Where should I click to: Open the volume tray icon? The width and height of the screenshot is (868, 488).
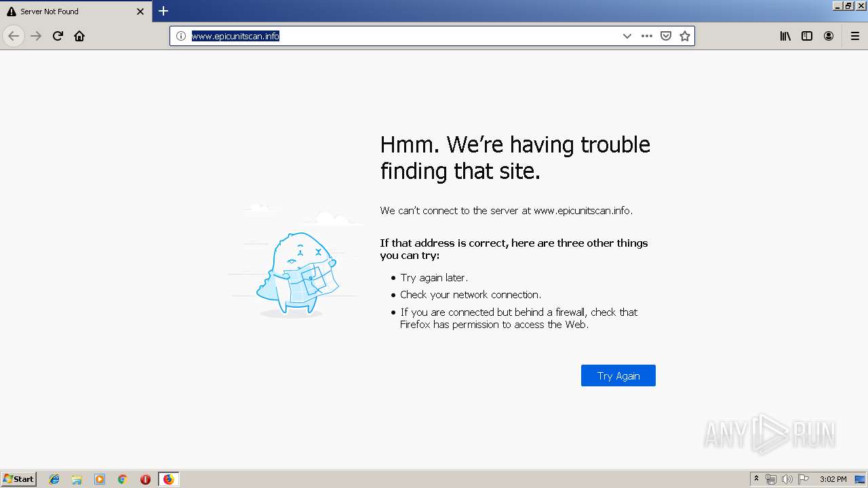[787, 479]
